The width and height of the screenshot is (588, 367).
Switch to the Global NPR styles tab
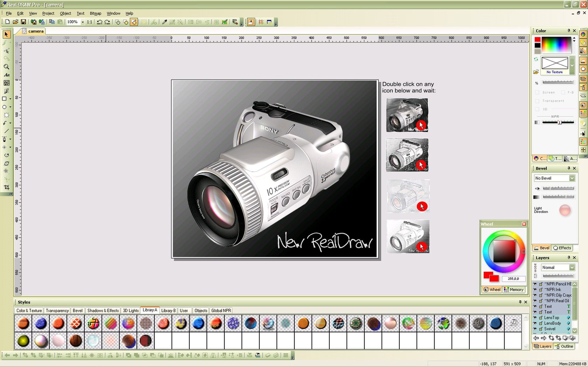(221, 310)
